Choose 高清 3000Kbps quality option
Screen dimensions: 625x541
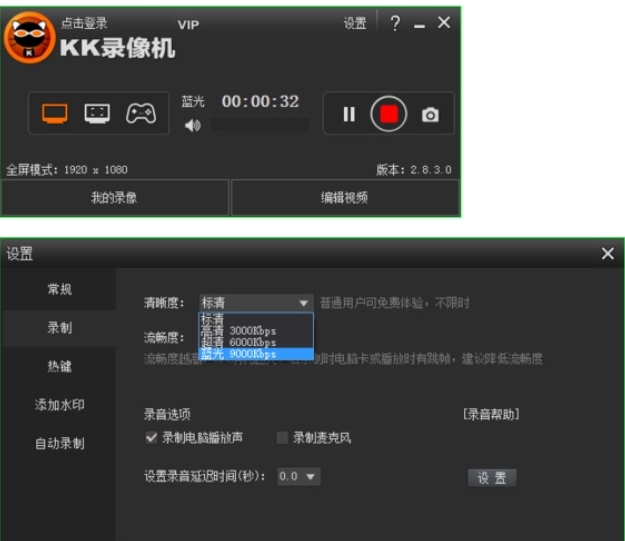tap(256, 331)
